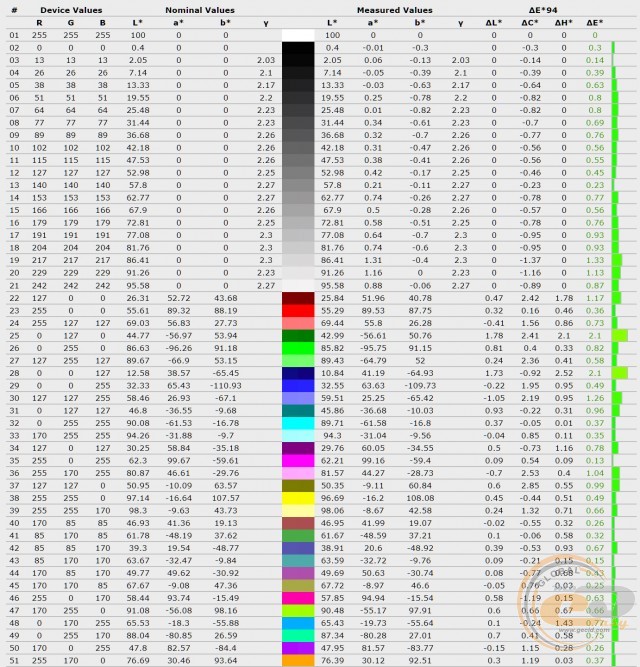640x667 pixels.
Task: Select row number 01
Action: click(14, 35)
